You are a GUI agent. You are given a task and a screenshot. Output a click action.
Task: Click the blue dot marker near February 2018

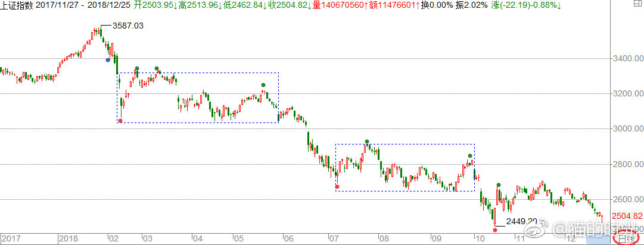pyautogui.click(x=108, y=59)
